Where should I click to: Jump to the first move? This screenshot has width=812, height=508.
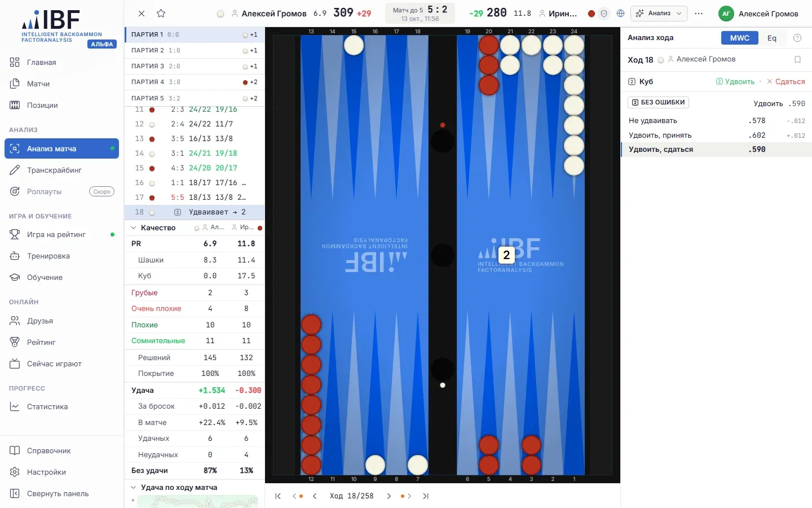tap(278, 496)
